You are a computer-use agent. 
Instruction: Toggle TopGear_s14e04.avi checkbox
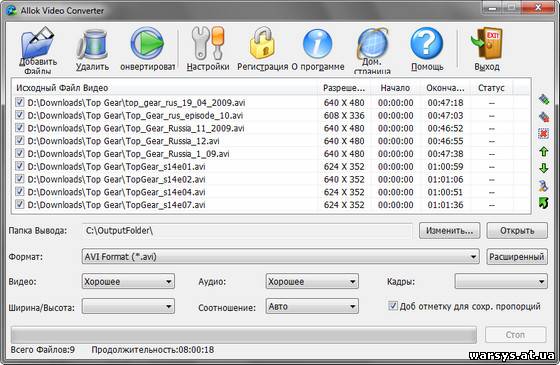tap(20, 192)
